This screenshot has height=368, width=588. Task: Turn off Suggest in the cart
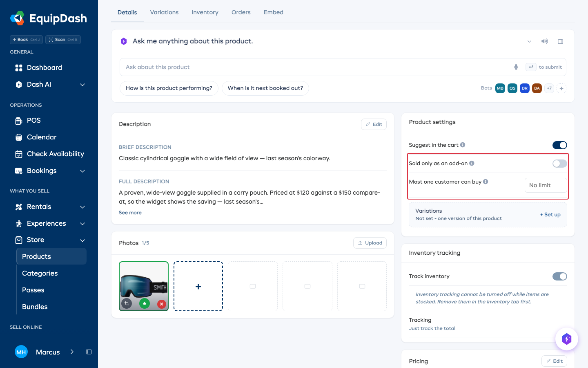coord(560,145)
